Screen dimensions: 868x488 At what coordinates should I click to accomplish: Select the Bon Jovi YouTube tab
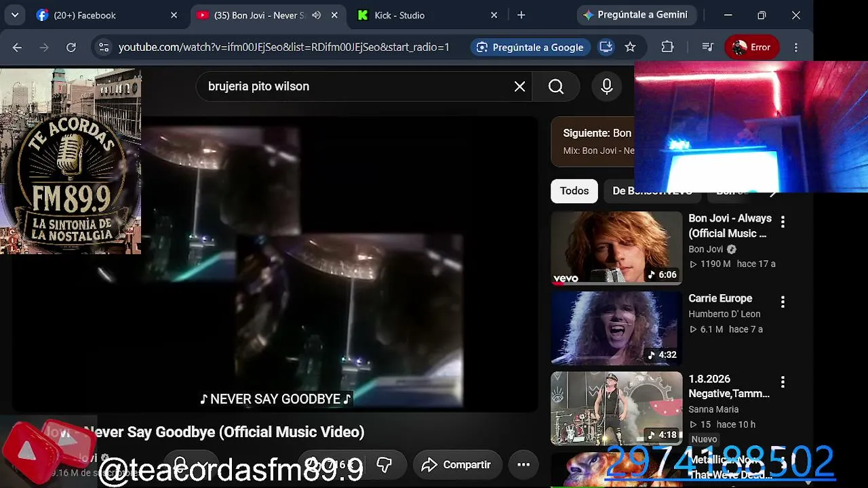(x=268, y=15)
